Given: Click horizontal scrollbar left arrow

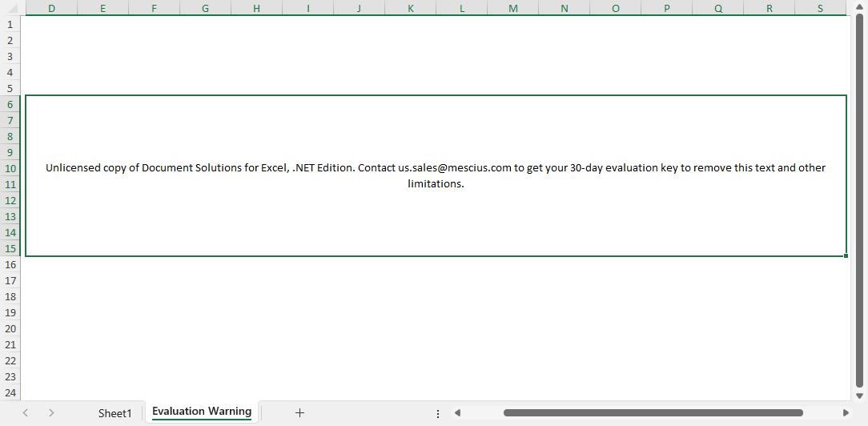Looking at the screenshot, I should 457,412.
